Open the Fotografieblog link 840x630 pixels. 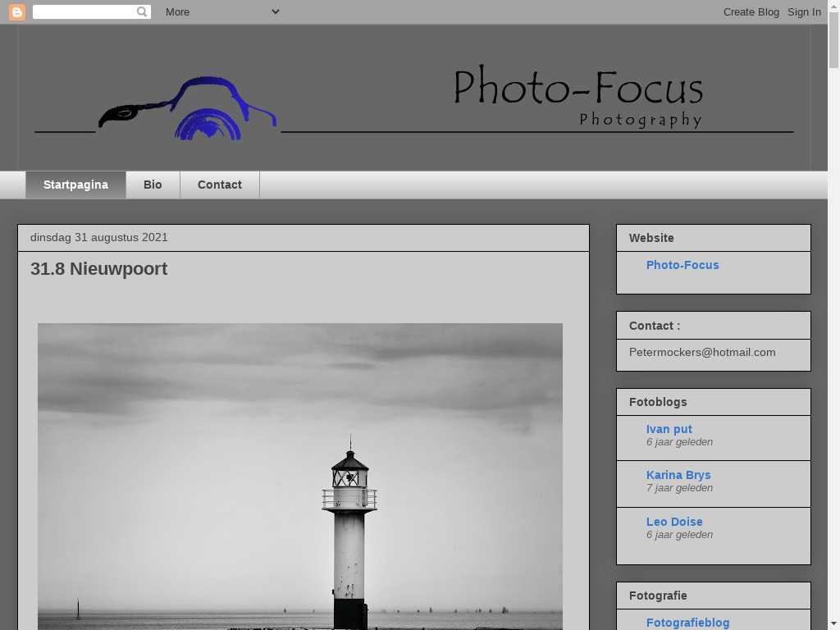pos(687,623)
